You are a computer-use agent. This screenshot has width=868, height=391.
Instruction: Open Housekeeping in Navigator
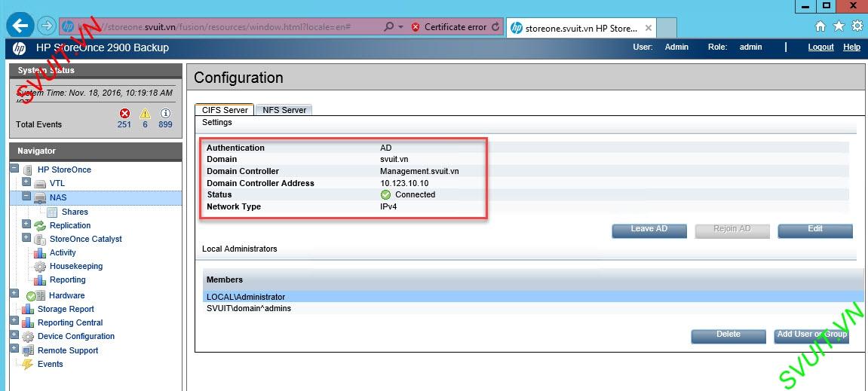click(x=76, y=266)
